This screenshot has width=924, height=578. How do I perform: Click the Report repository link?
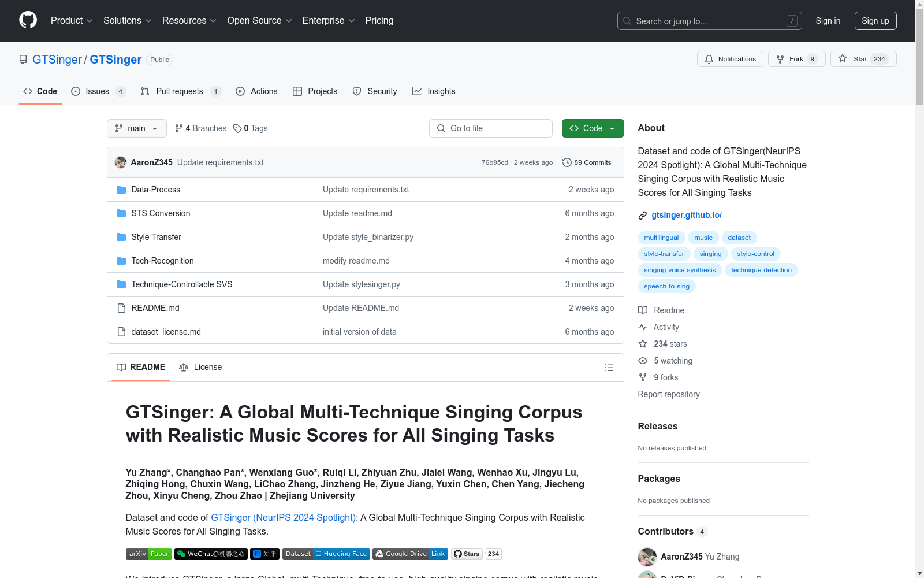pos(669,394)
